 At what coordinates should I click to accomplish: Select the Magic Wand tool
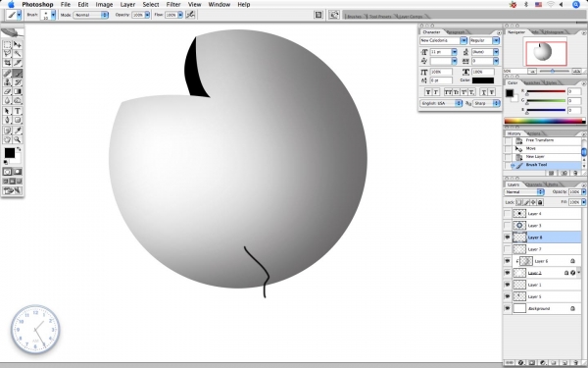(18, 54)
